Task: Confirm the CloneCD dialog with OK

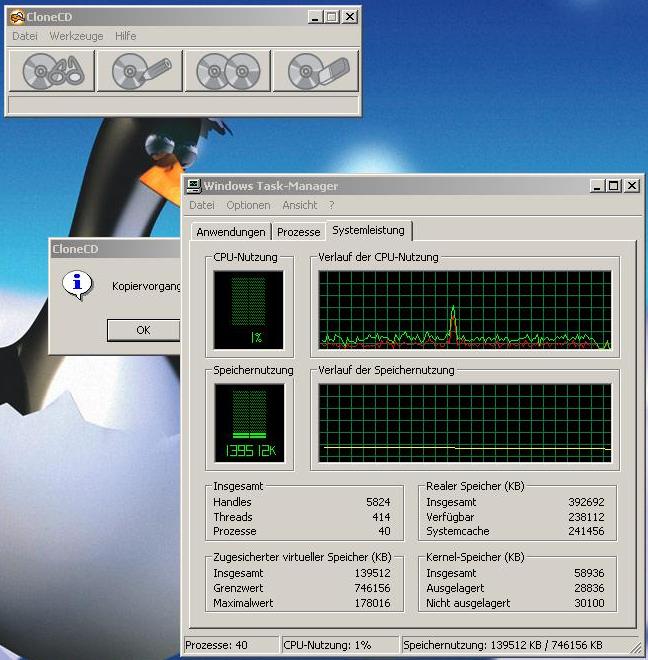Action: (143, 330)
